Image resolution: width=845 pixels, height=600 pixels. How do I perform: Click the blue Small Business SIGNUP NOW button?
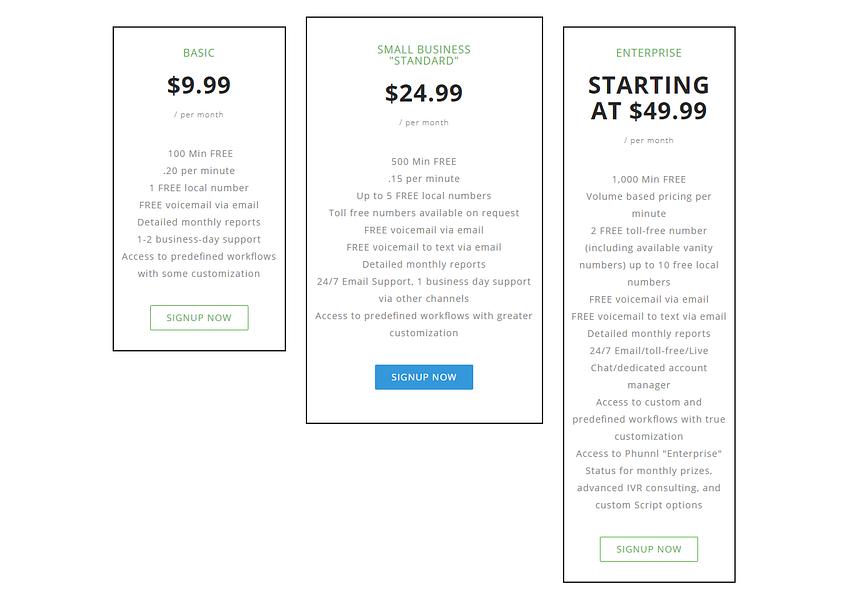pos(424,377)
